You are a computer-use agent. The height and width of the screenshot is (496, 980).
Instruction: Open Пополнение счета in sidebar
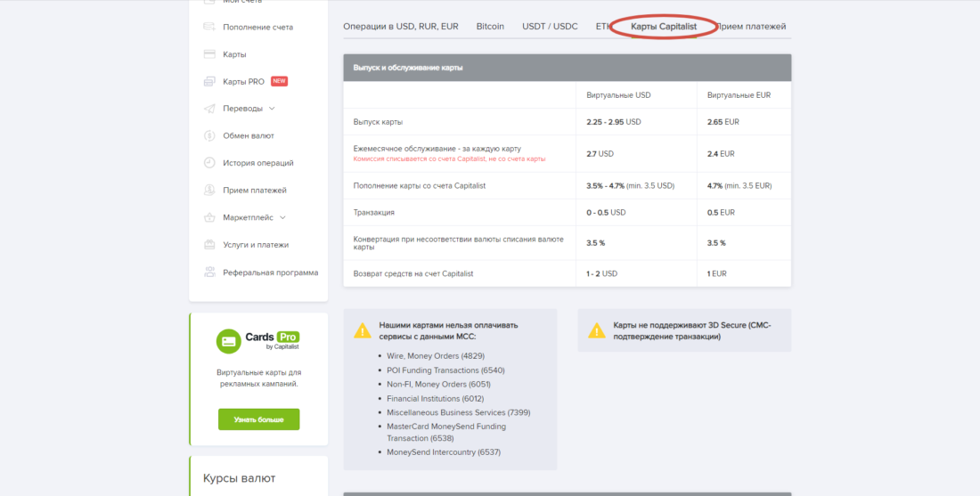point(258,27)
